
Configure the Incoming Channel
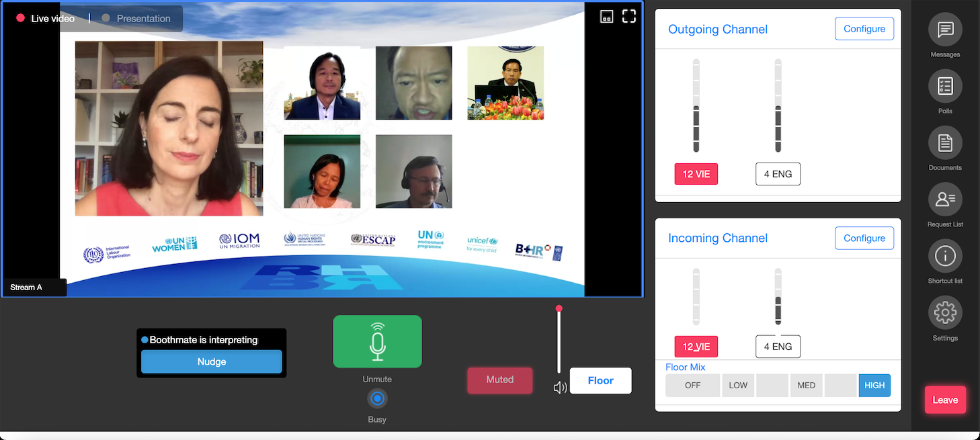click(x=864, y=238)
